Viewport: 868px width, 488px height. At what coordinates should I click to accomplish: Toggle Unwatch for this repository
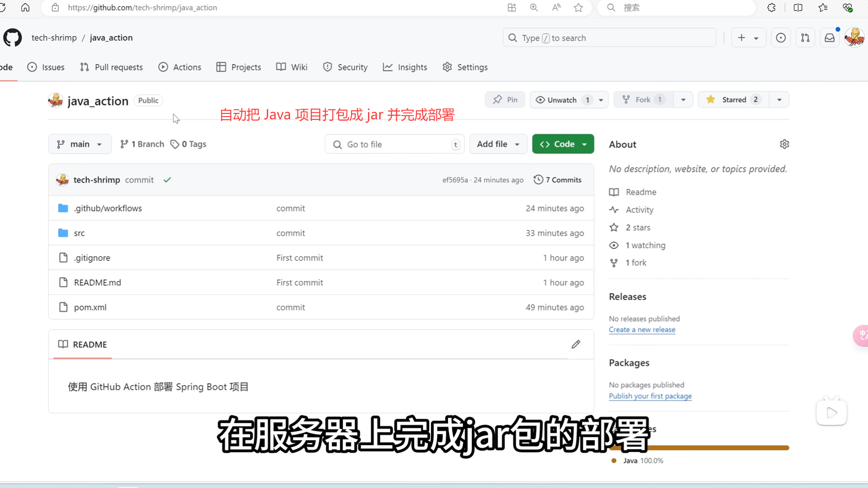pos(562,100)
